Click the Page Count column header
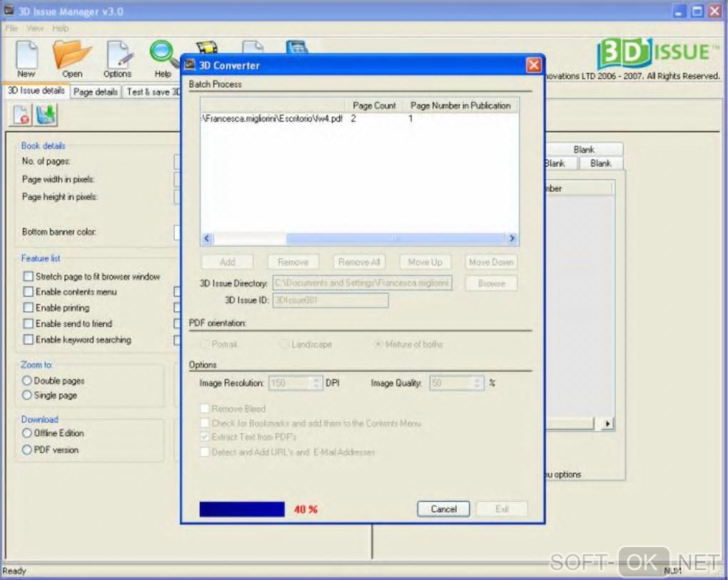Screen dimensions: 728x580 point(374,106)
